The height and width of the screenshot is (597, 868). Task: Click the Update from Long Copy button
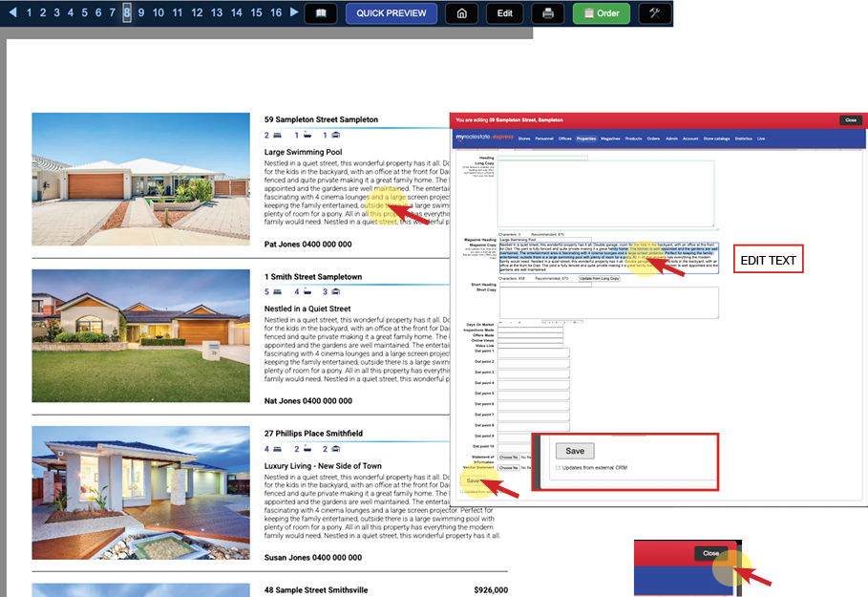(x=600, y=279)
